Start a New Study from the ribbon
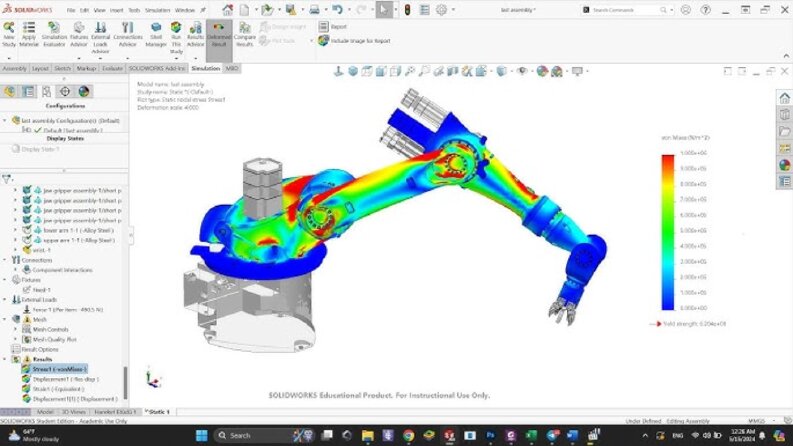 pos(9,34)
